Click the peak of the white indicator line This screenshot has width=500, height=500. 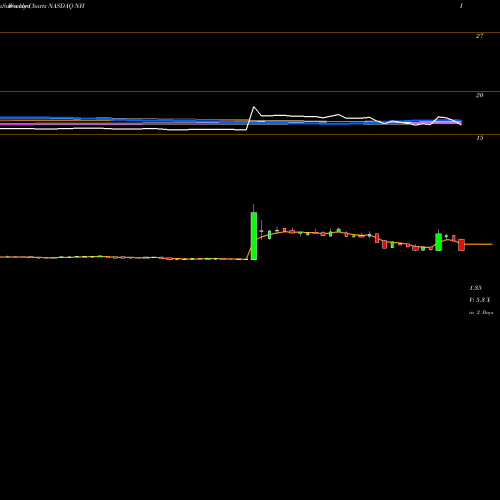254,107
